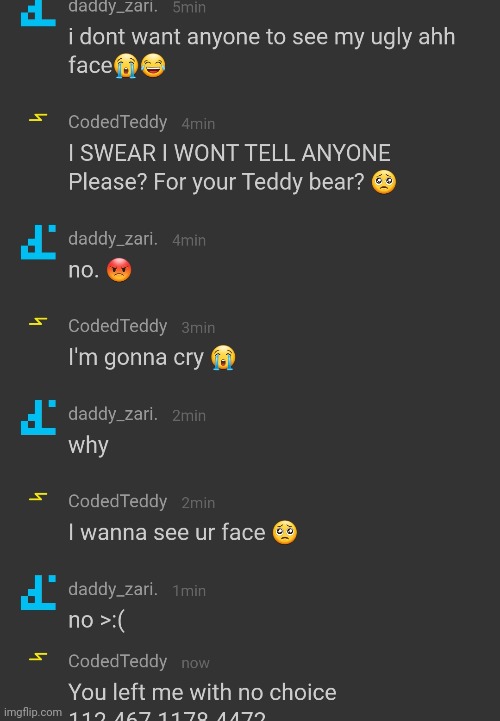Image resolution: width=500 pixels, height=721 pixels.
Task: Open CodedTeddy lightning avatar beside 'I SWEAR' message
Action: click(x=38, y=118)
